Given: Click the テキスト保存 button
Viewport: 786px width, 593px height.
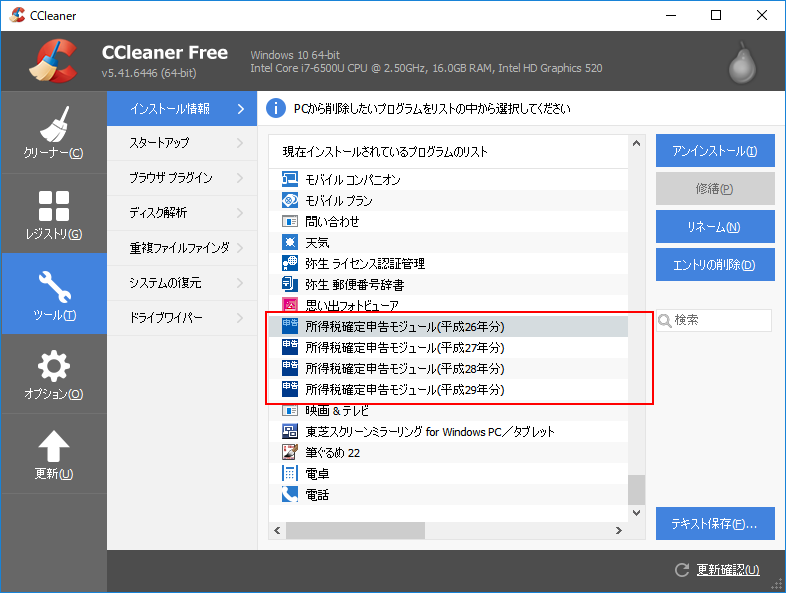Looking at the screenshot, I should point(715,524).
